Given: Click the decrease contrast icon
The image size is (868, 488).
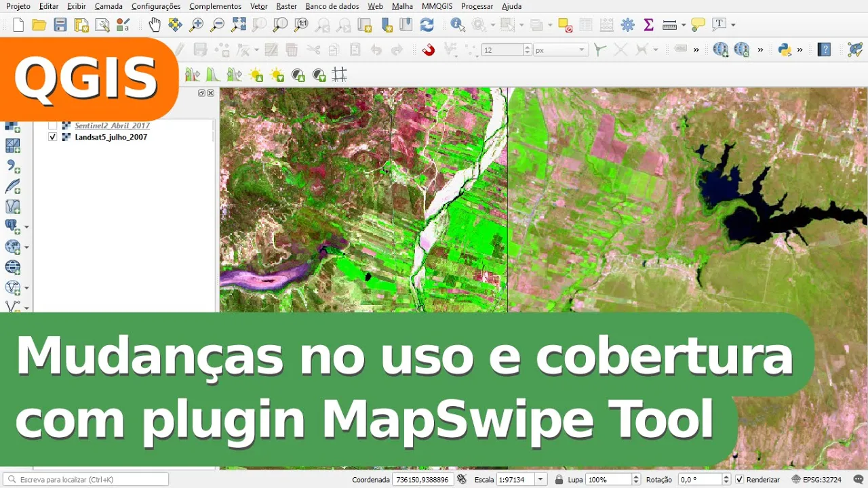Looking at the screenshot, I should 319,75.
